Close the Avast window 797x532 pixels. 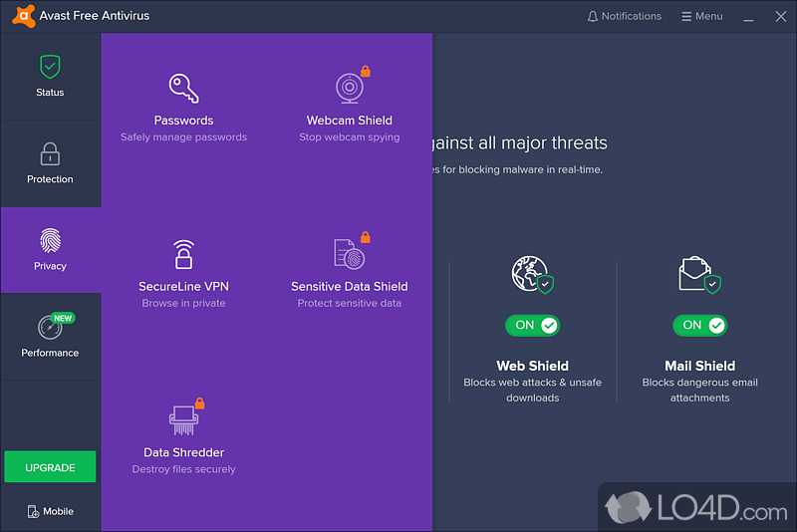click(781, 16)
